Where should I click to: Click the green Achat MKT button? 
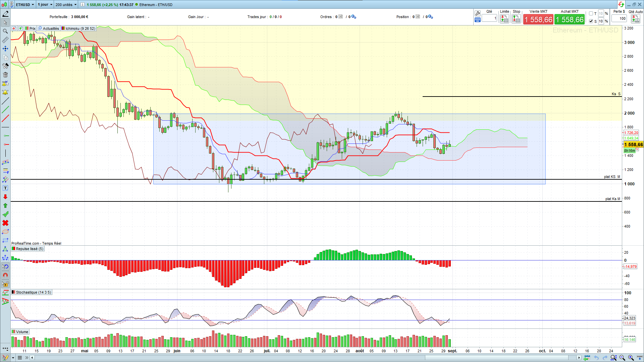coord(570,19)
